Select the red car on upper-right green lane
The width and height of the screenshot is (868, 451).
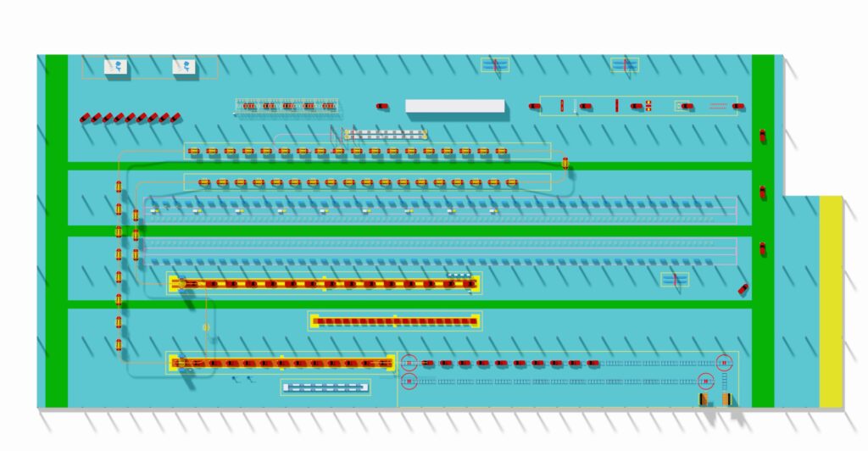tap(762, 135)
